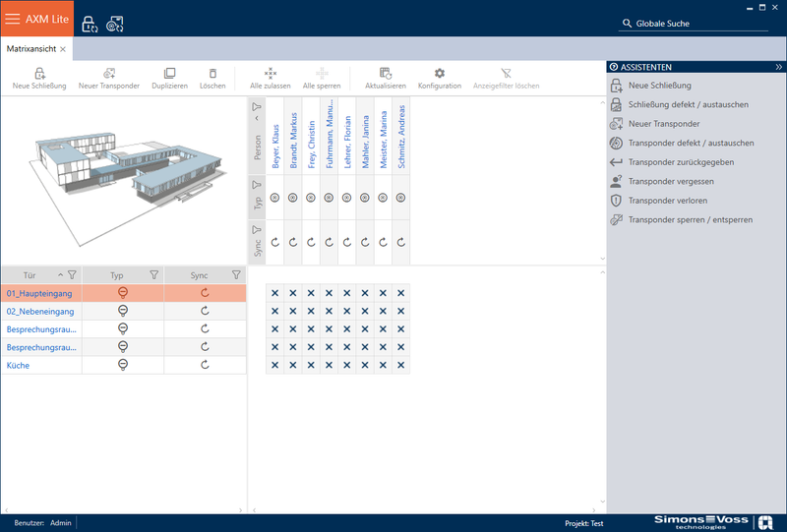The width and height of the screenshot is (787, 532).
Task: Click the cylinder type icon for Küche
Action: [122, 366]
